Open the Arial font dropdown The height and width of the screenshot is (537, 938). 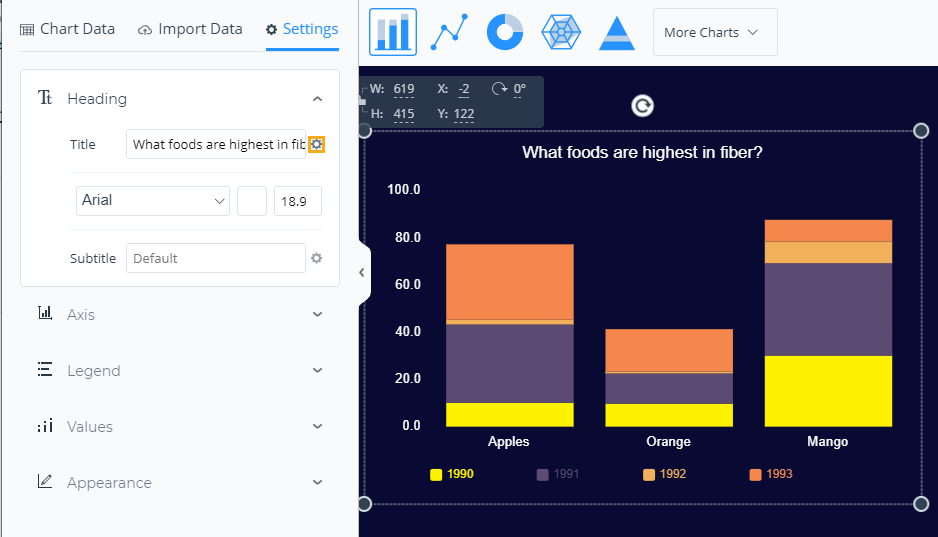coord(153,201)
